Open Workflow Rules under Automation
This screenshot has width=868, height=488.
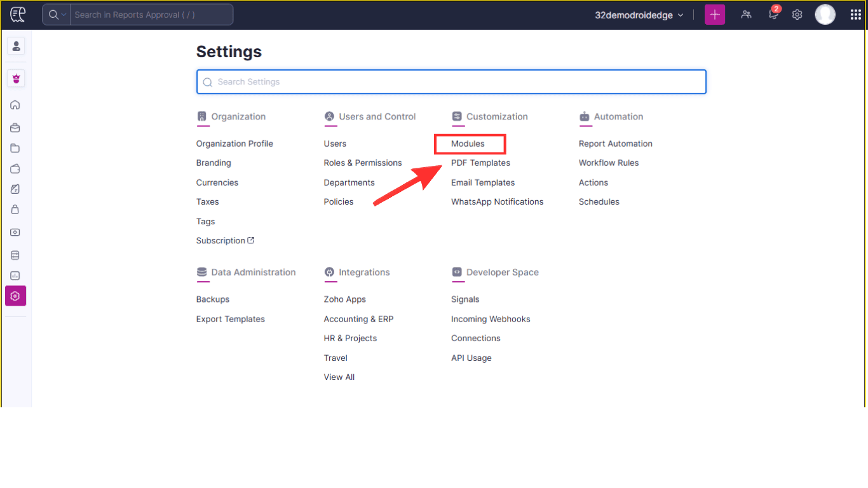tap(608, 163)
